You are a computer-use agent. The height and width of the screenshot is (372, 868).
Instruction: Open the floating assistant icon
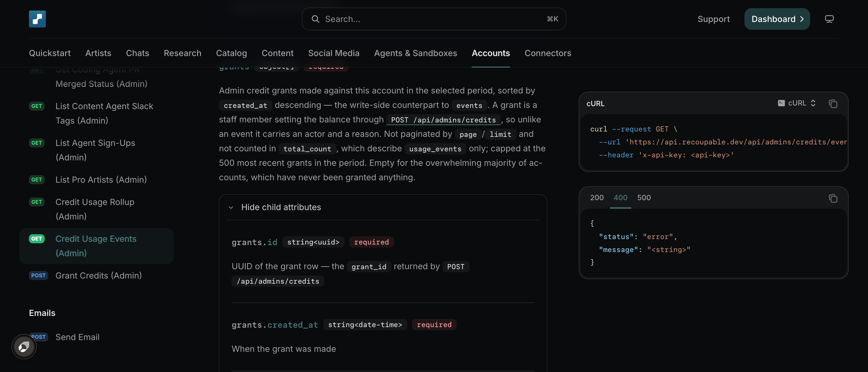tap(24, 346)
